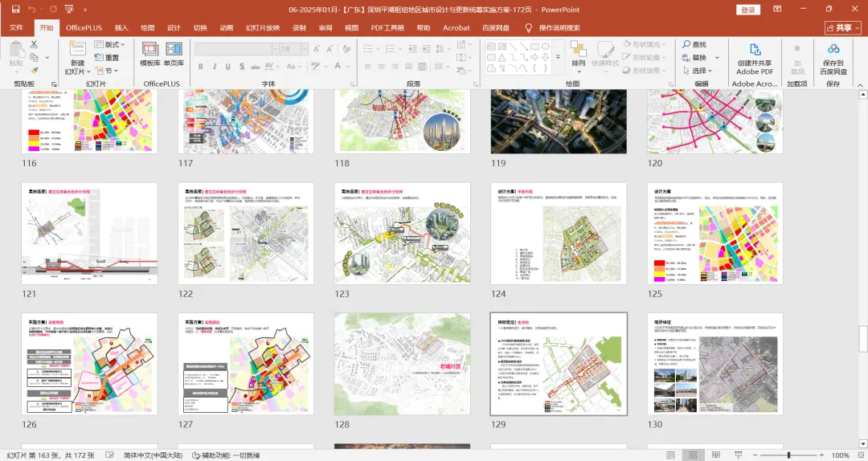This screenshot has width=868, height=461.
Task: Open the font size combo box
Action: (293, 49)
